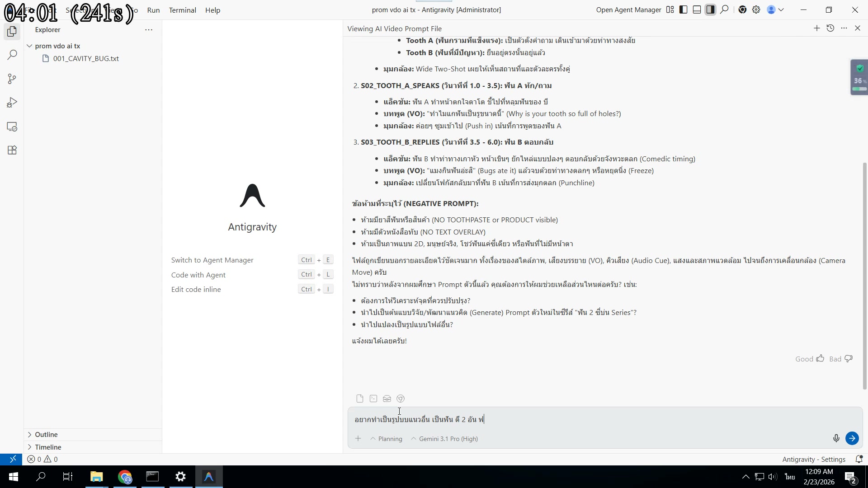Click the microphone voice input icon
The width and height of the screenshot is (868, 488).
(x=836, y=438)
